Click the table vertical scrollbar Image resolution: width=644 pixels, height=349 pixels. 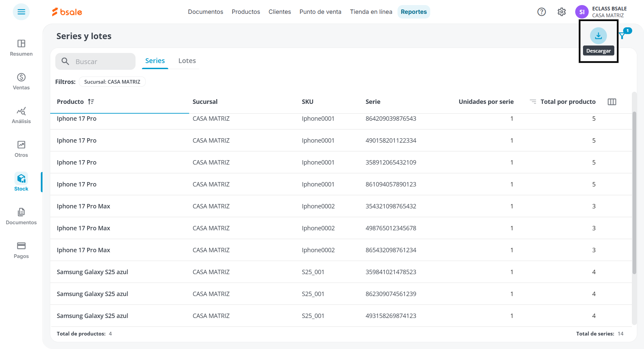[x=634, y=192]
